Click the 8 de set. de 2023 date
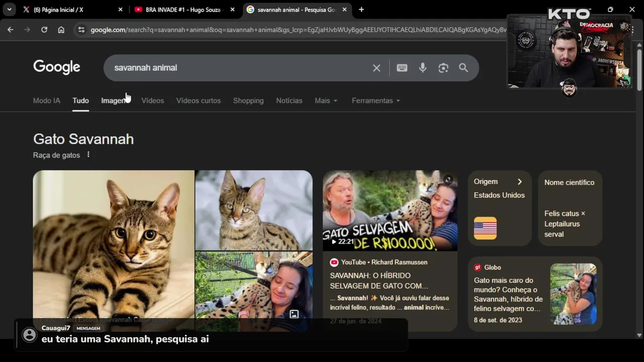The image size is (644, 362). pyautogui.click(x=498, y=320)
